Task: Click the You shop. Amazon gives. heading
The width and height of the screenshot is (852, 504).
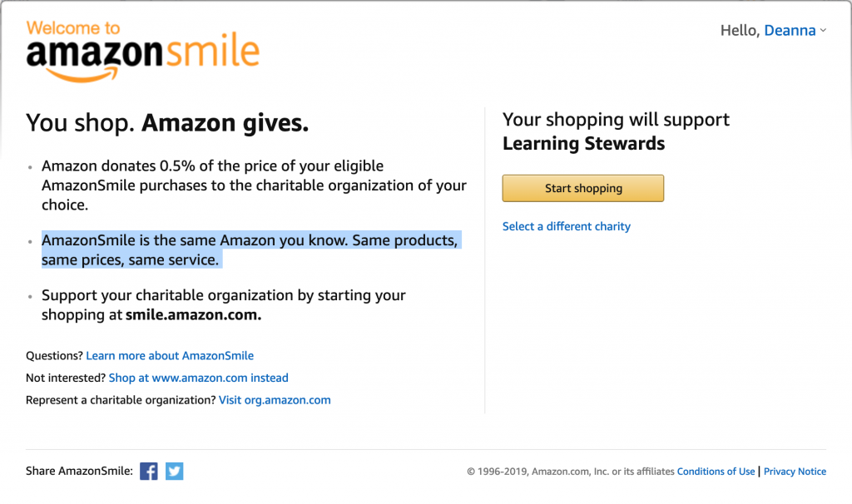Action: coord(167,123)
